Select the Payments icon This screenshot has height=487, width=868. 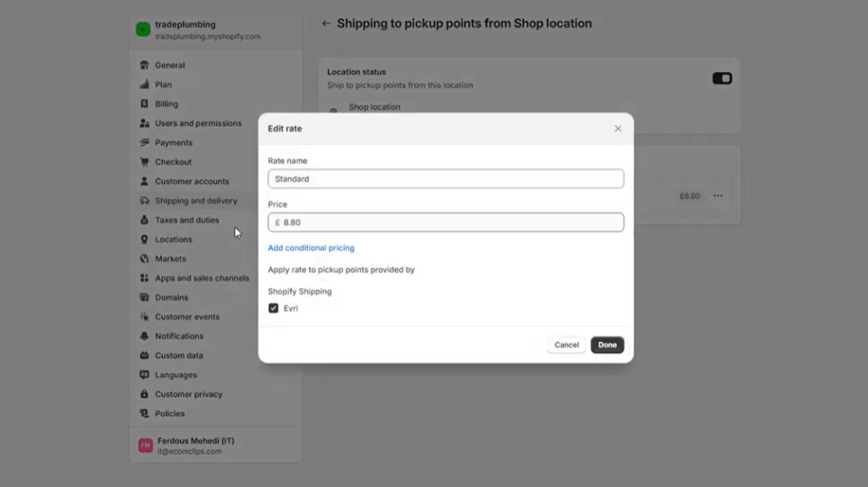pos(144,143)
